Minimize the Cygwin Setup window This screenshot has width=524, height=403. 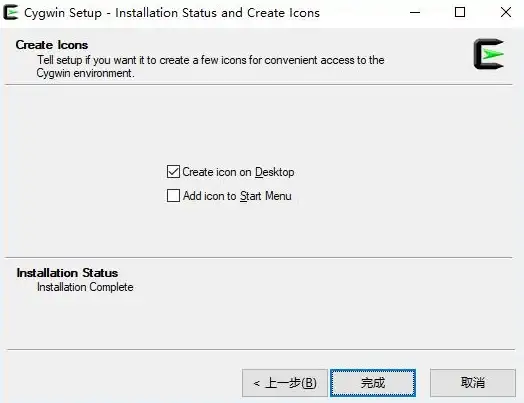pyautogui.click(x=415, y=13)
